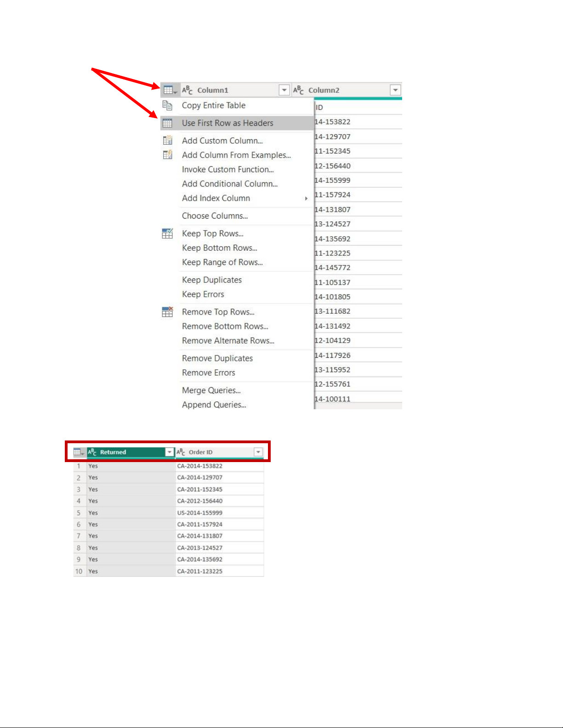Click Choose Columns menu option
563x728 pixels.
point(215,216)
